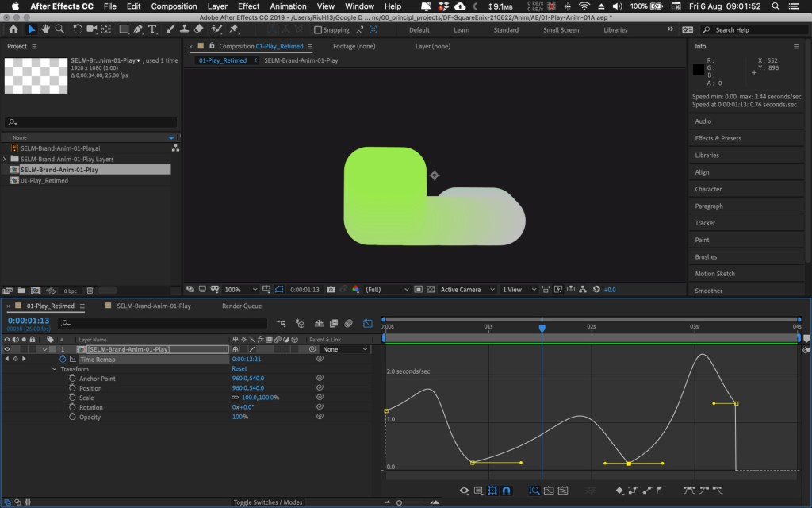The width and height of the screenshot is (812, 508).
Task: Open the Active Camera dropdown
Action: pos(468,290)
